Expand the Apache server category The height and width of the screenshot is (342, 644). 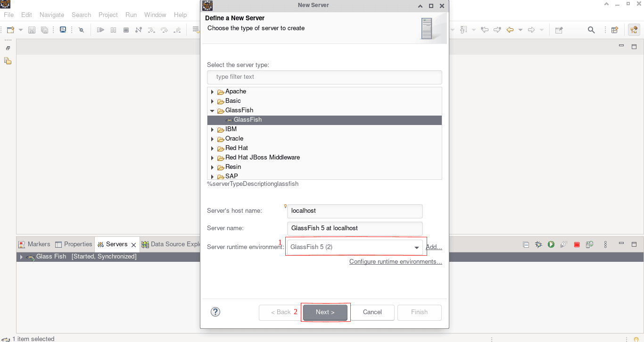pos(212,92)
